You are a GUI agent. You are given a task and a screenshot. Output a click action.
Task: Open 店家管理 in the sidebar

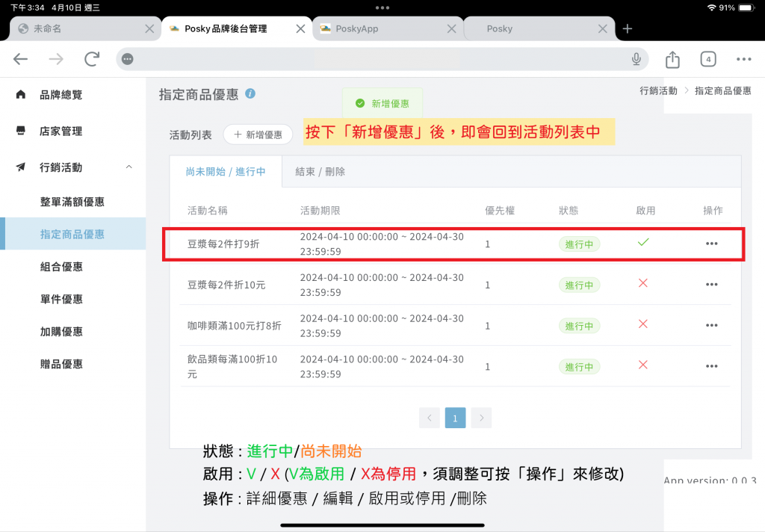pos(61,131)
